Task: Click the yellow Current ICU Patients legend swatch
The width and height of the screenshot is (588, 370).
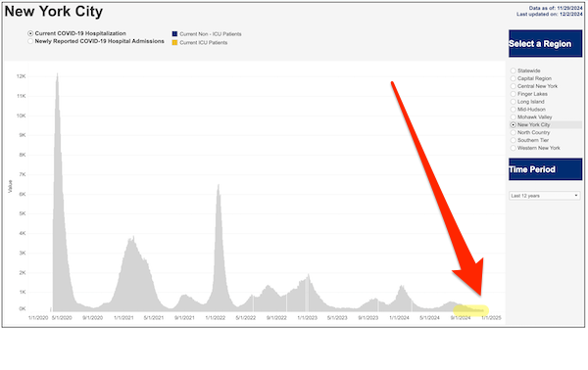Action: (174, 43)
